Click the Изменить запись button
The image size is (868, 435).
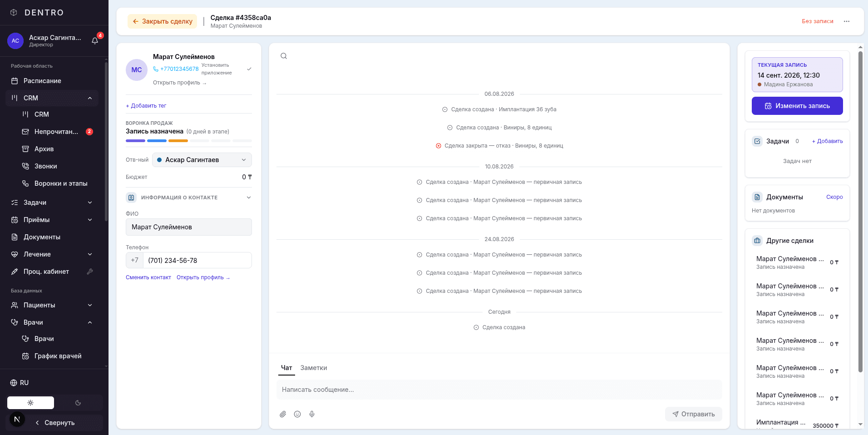click(x=797, y=106)
